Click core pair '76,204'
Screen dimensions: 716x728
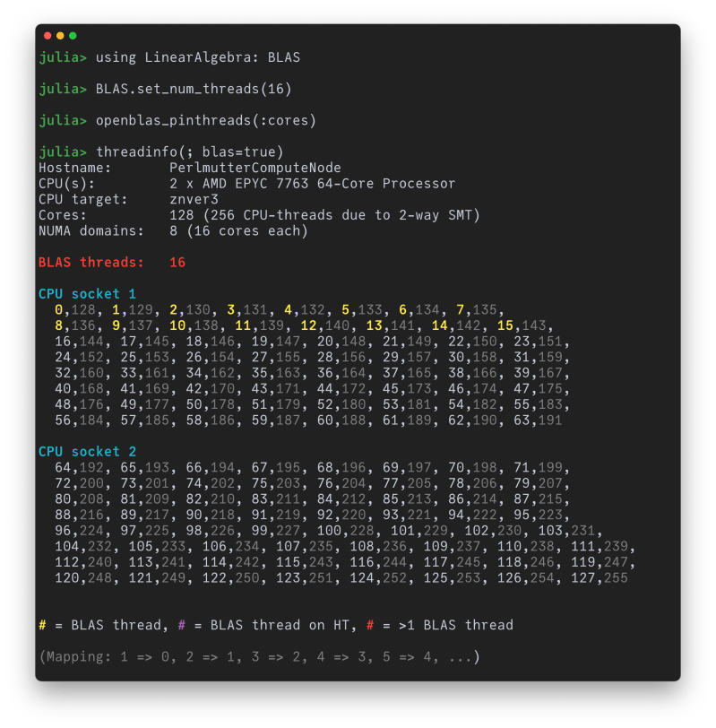click(341, 483)
